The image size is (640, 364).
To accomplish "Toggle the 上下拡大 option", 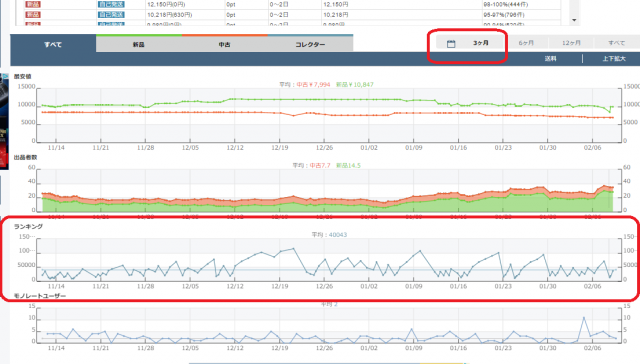I will 614,59.
